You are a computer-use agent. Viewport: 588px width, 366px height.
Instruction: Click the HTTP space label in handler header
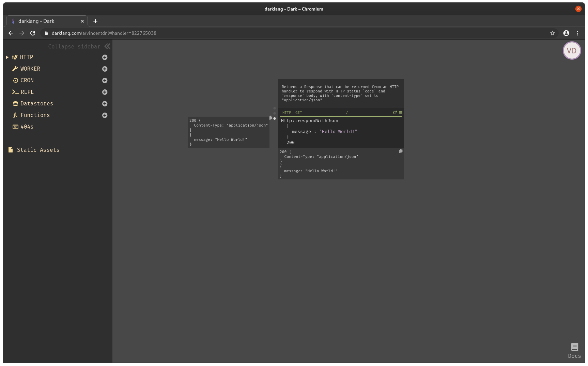tap(287, 113)
